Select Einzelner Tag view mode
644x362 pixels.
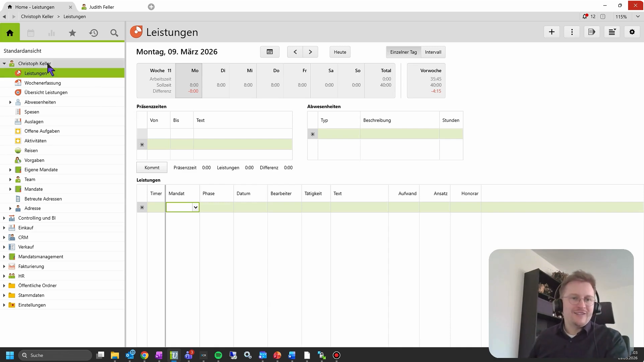403,52
